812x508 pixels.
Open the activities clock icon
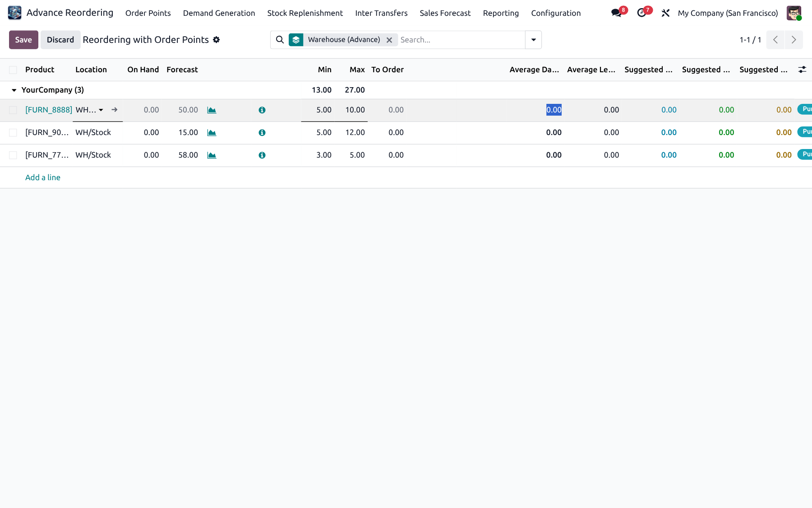(x=641, y=13)
